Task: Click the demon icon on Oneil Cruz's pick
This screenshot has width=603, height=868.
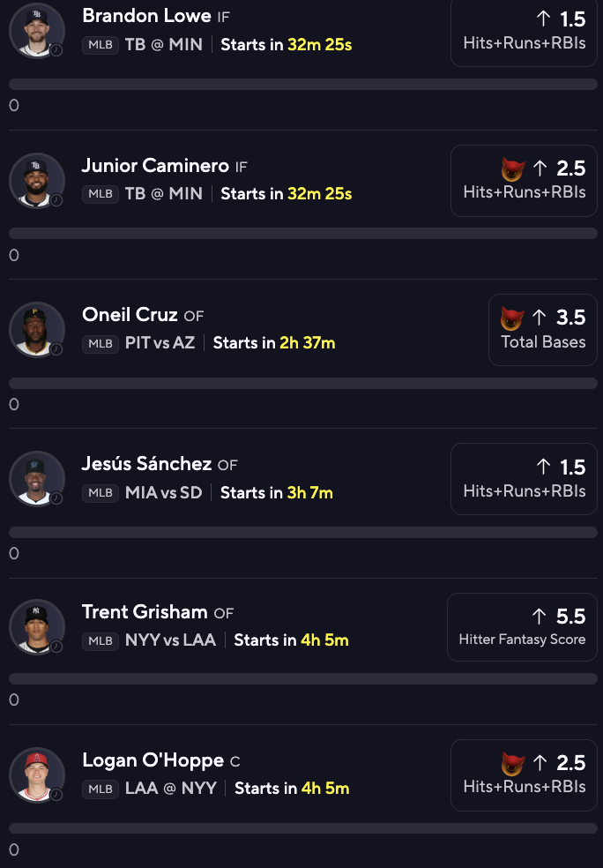Action: pyautogui.click(x=512, y=318)
